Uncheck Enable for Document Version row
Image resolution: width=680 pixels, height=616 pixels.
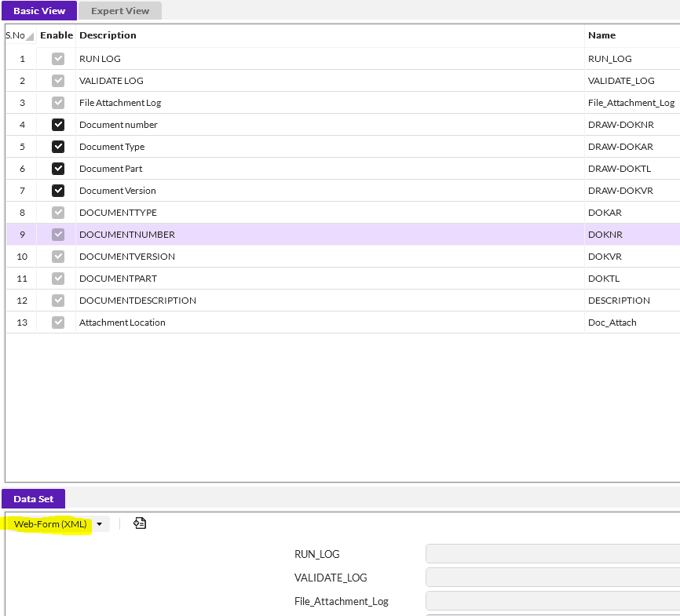click(58, 191)
